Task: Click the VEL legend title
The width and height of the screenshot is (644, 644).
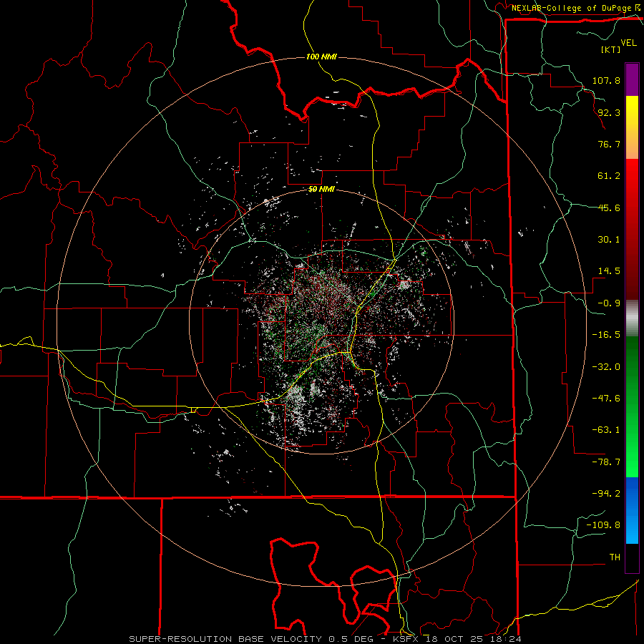Action: click(628, 43)
